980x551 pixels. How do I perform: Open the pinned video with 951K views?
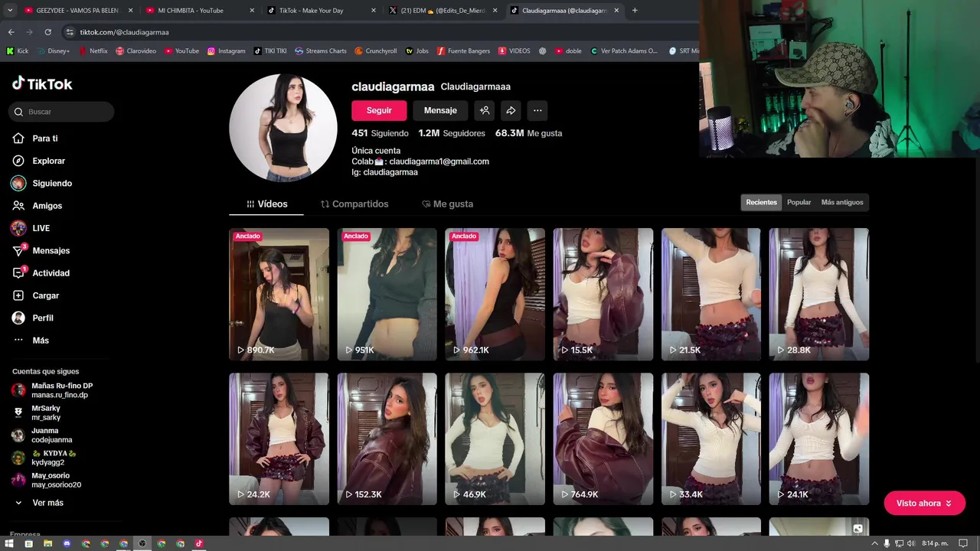pyautogui.click(x=387, y=294)
